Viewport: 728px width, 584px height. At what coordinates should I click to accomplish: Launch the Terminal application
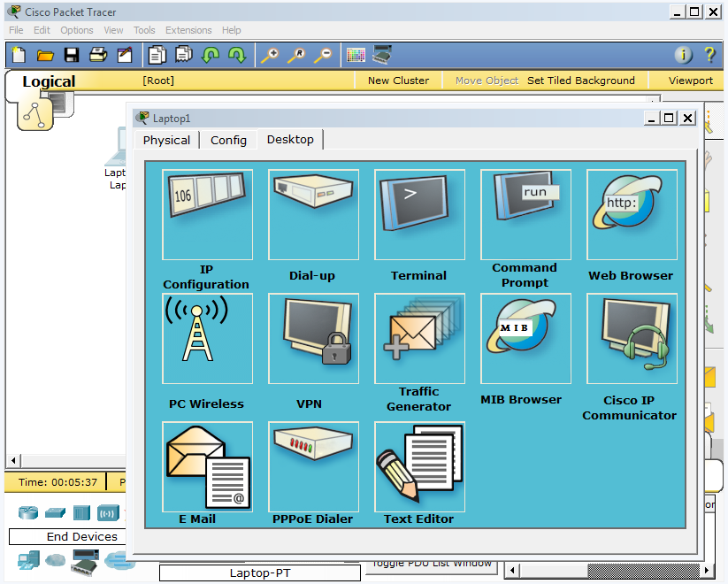point(419,214)
